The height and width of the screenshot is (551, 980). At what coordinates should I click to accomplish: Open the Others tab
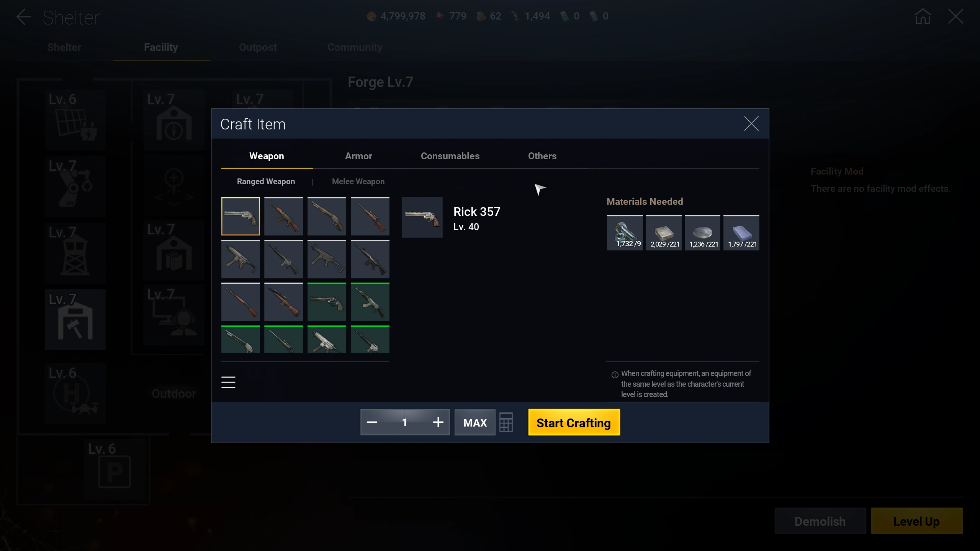pos(542,156)
